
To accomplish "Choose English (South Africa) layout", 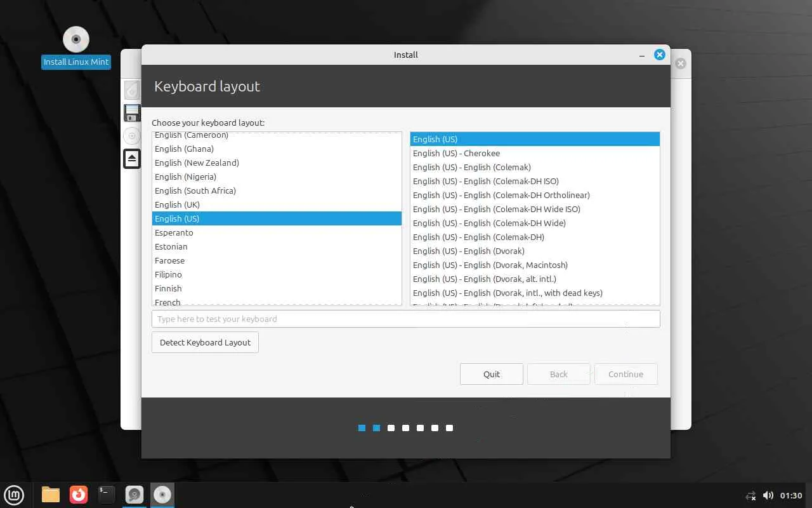I will [277, 190].
